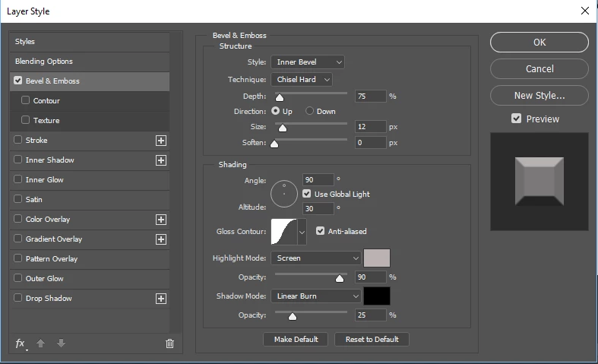The height and width of the screenshot is (364, 598).
Task: Click the Make Default button
Action: 296,339
